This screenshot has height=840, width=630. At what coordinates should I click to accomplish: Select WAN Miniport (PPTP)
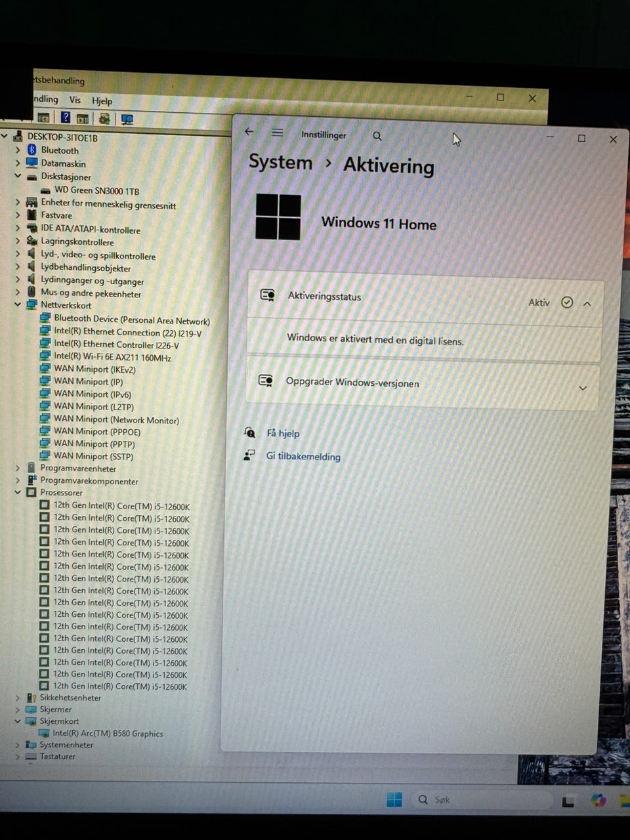pos(94,444)
